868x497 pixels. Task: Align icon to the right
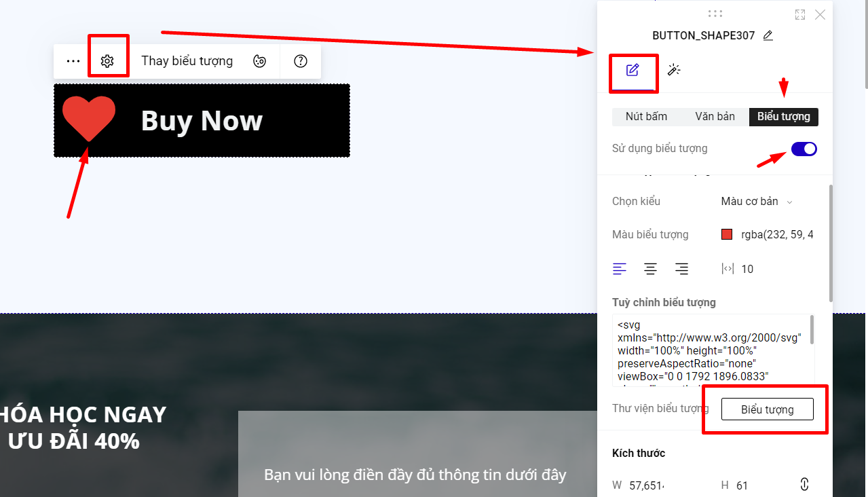(681, 269)
